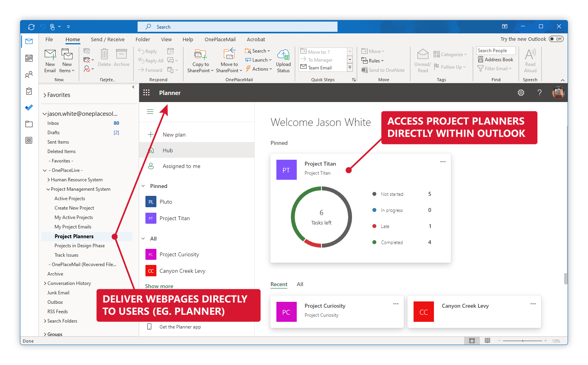Open the Address Book
This screenshot has height=365, width=588.
495,60
